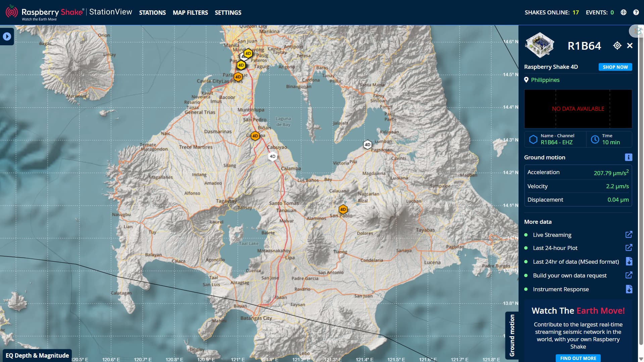
Task: Select the orange 4D marker near Parañaque
Action: click(x=238, y=77)
